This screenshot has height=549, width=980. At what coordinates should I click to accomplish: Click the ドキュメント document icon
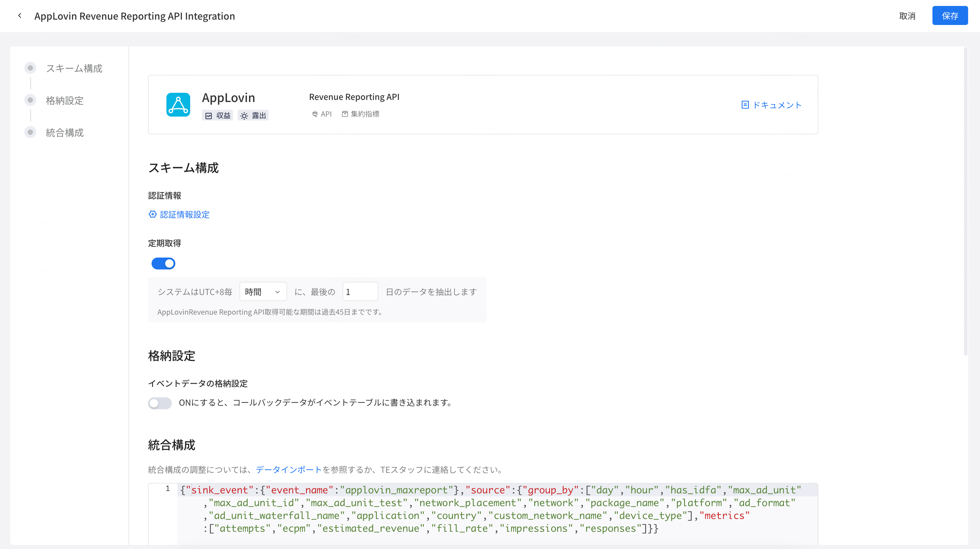(x=745, y=105)
